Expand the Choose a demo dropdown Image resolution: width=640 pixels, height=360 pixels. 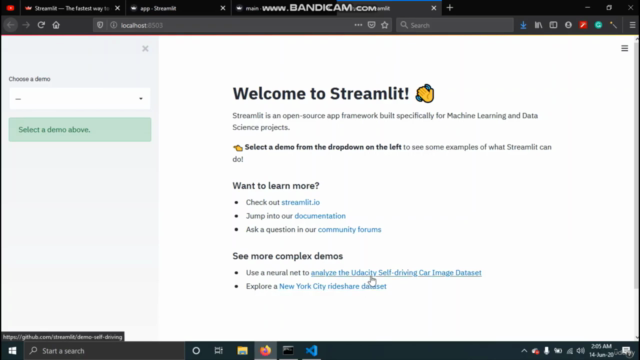(80, 98)
